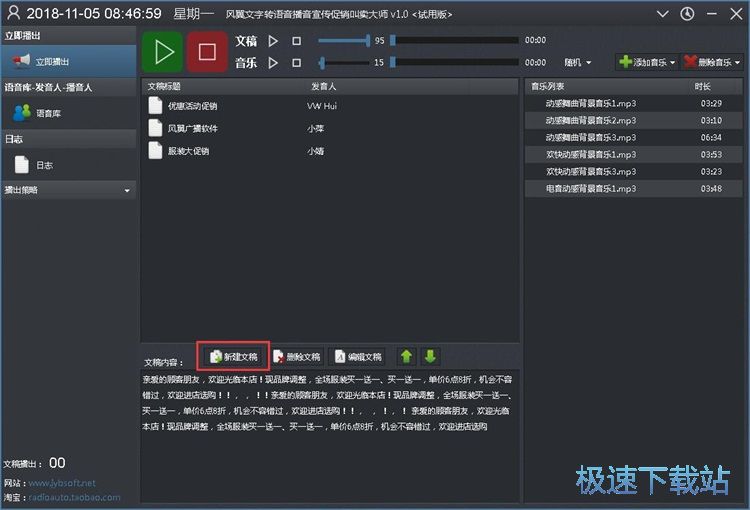Click the clock icon in title bar
750x510 pixels.
[x=687, y=14]
